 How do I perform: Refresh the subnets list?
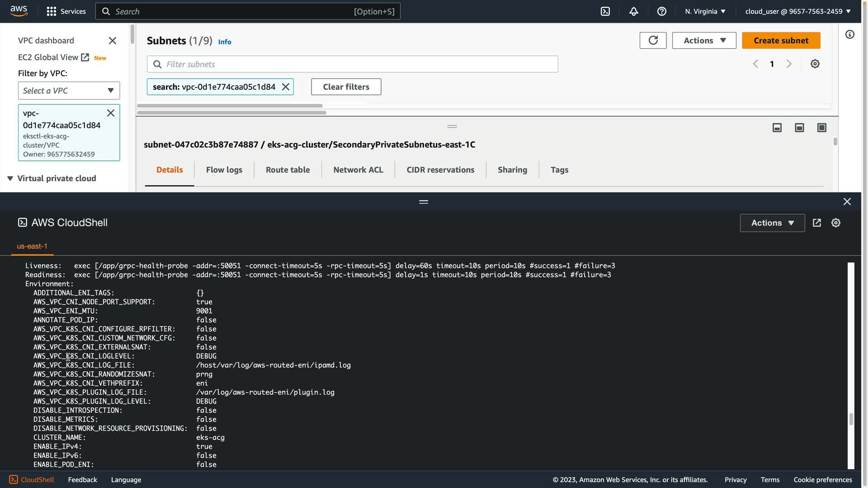tap(653, 41)
